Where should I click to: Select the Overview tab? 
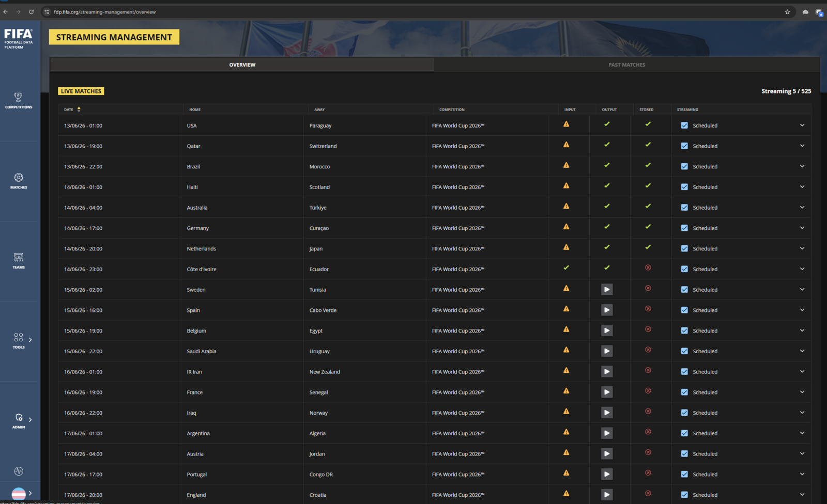point(242,65)
